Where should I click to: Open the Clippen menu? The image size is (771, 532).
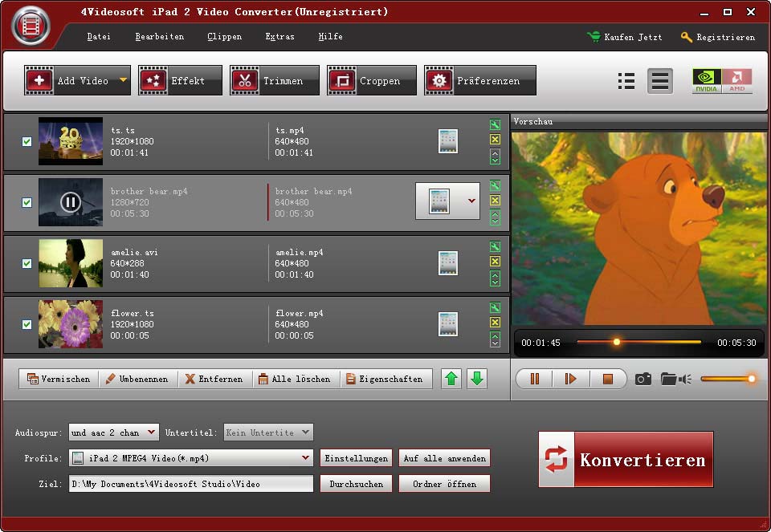(x=224, y=37)
